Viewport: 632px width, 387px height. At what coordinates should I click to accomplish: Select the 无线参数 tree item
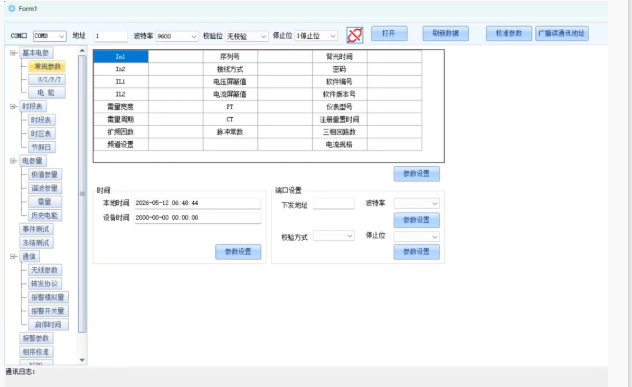(45, 270)
